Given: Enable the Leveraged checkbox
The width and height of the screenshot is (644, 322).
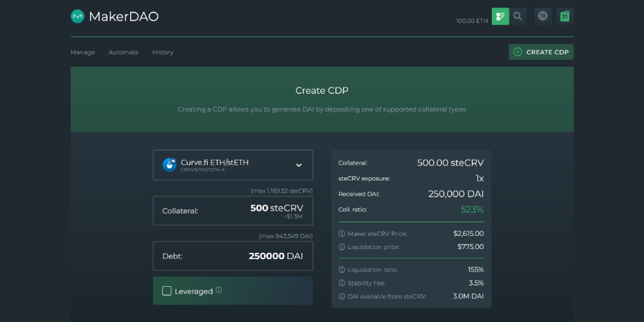Looking at the screenshot, I should tap(167, 291).
